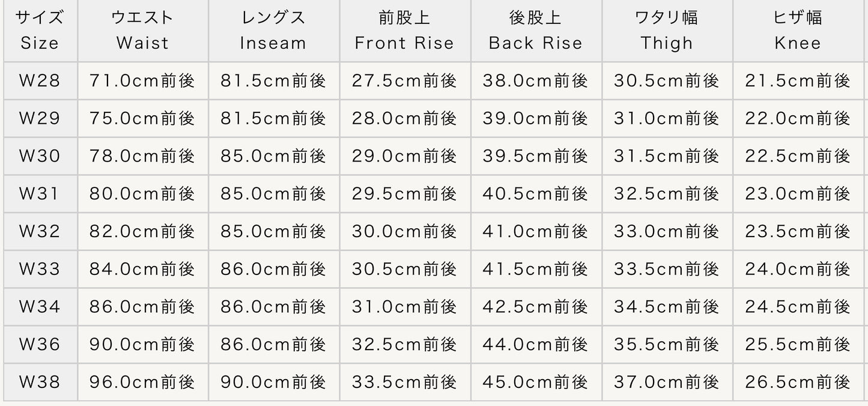Select the W28 size row label

click(x=40, y=80)
